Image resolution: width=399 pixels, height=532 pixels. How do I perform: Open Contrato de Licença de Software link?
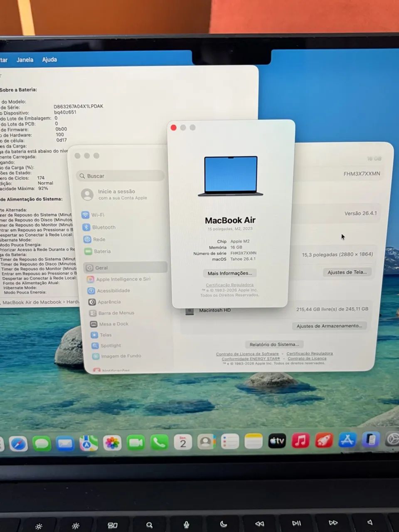[x=247, y=354]
